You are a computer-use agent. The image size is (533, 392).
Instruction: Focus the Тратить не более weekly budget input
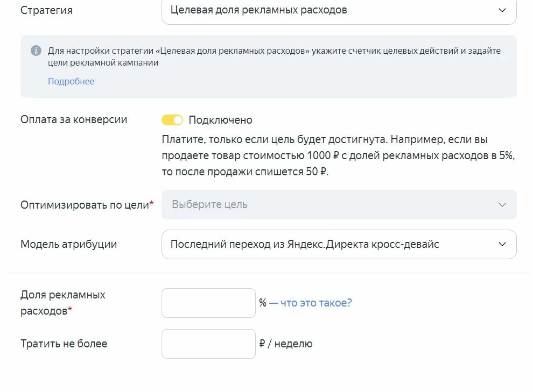pyautogui.click(x=208, y=344)
